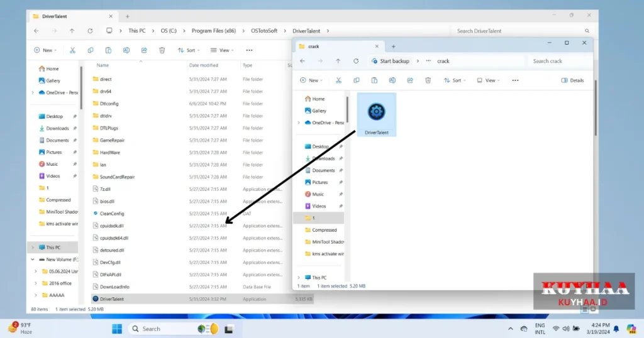Select DriverTalent tab in back window
Viewport: 644px width, 338px height.
pyautogui.click(x=73, y=16)
